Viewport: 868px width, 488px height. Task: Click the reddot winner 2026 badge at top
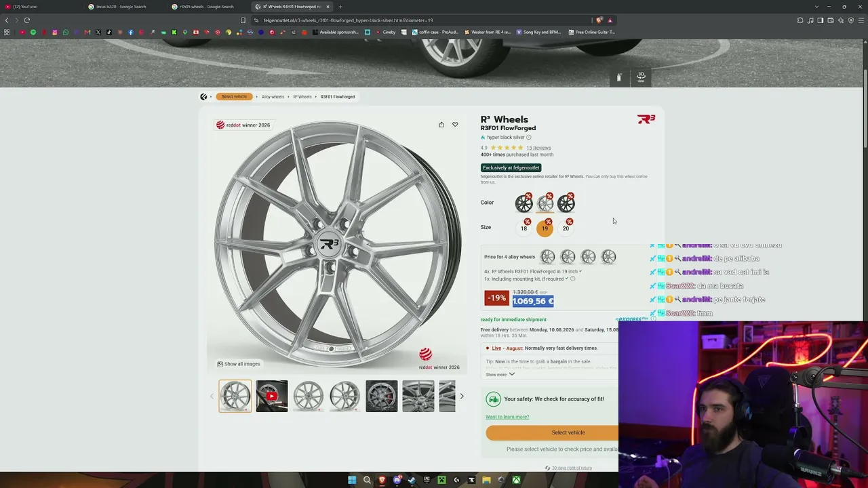tap(243, 125)
